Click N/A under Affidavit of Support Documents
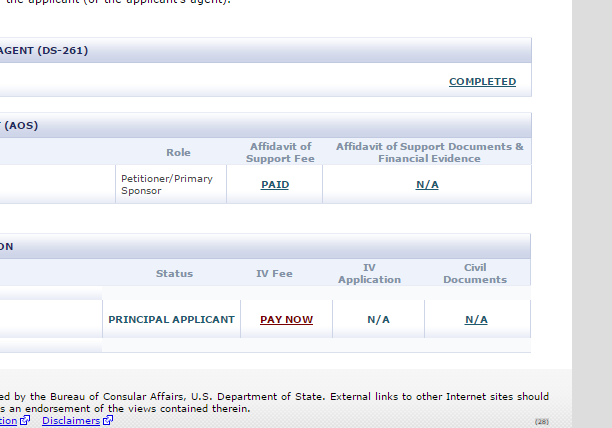Viewport: 612px width, 428px height. (427, 185)
